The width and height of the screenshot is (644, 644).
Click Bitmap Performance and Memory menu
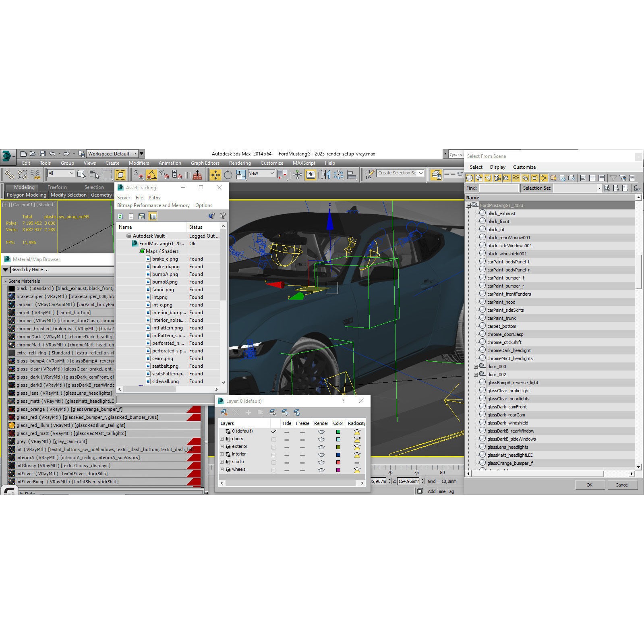[x=153, y=205]
